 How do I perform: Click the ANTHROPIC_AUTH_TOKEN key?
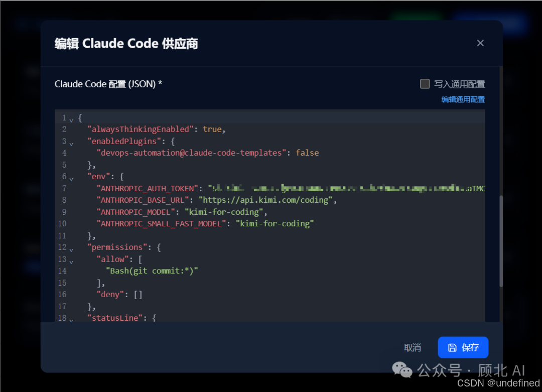[148, 188]
